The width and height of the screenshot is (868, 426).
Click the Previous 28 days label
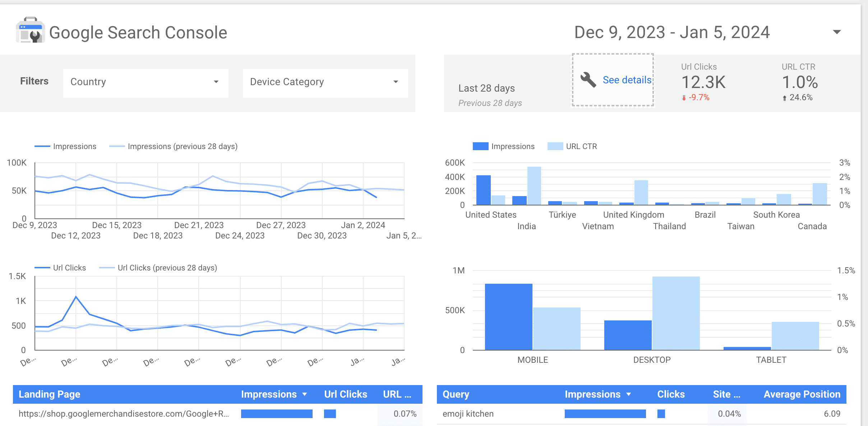pos(490,103)
